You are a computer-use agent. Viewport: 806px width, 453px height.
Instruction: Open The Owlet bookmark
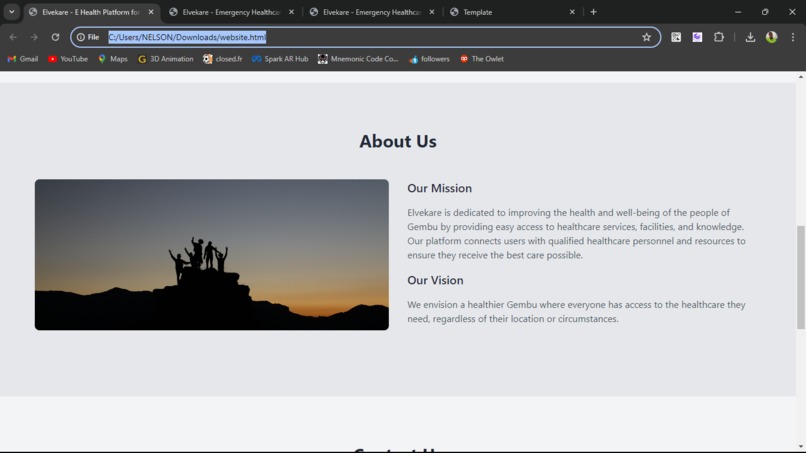pos(482,59)
